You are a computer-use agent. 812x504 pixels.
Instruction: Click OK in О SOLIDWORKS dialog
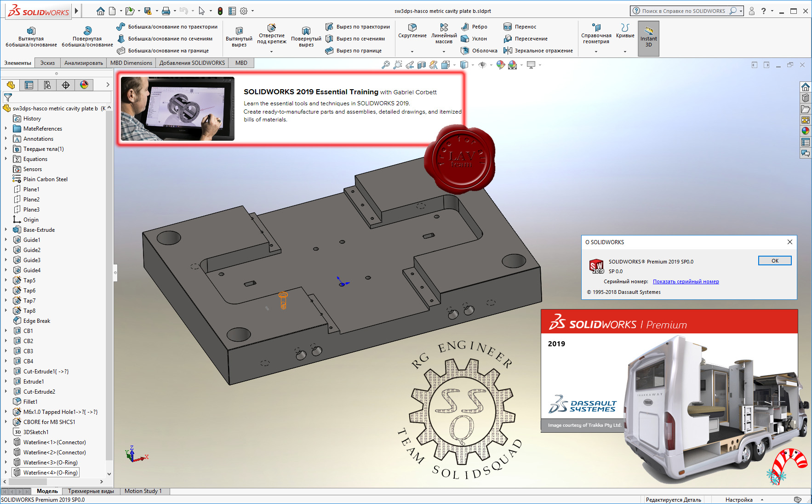[775, 261]
